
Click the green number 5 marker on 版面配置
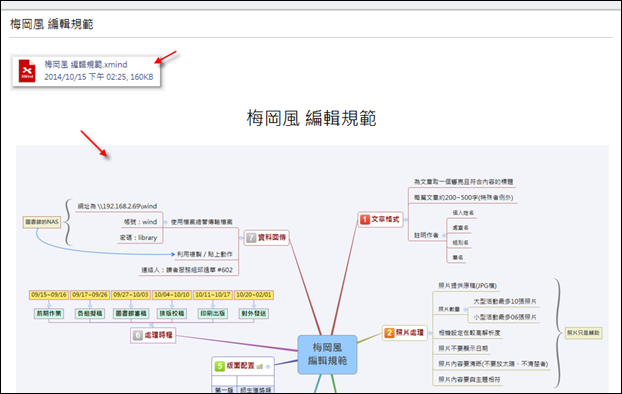pos(219,366)
